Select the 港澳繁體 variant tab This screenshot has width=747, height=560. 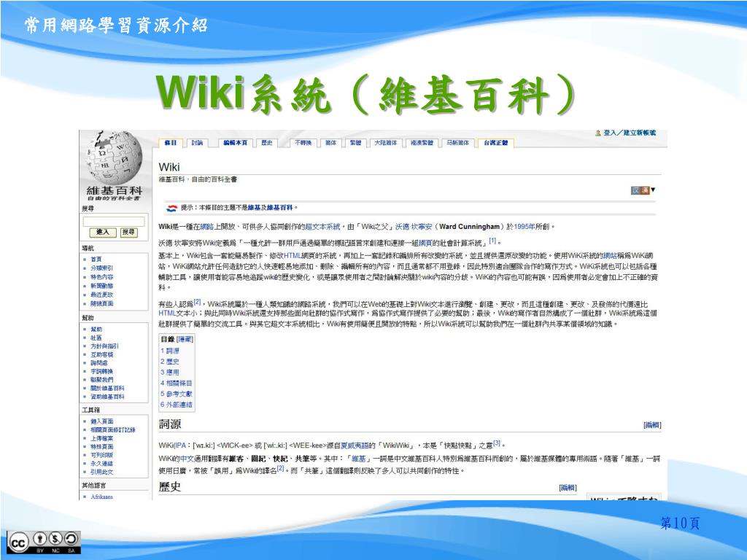[x=422, y=143]
